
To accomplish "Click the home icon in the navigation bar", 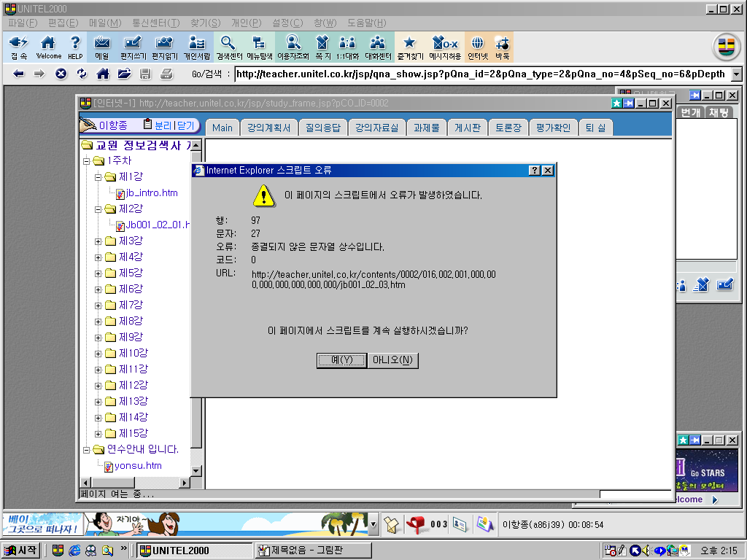I will pyautogui.click(x=102, y=74).
